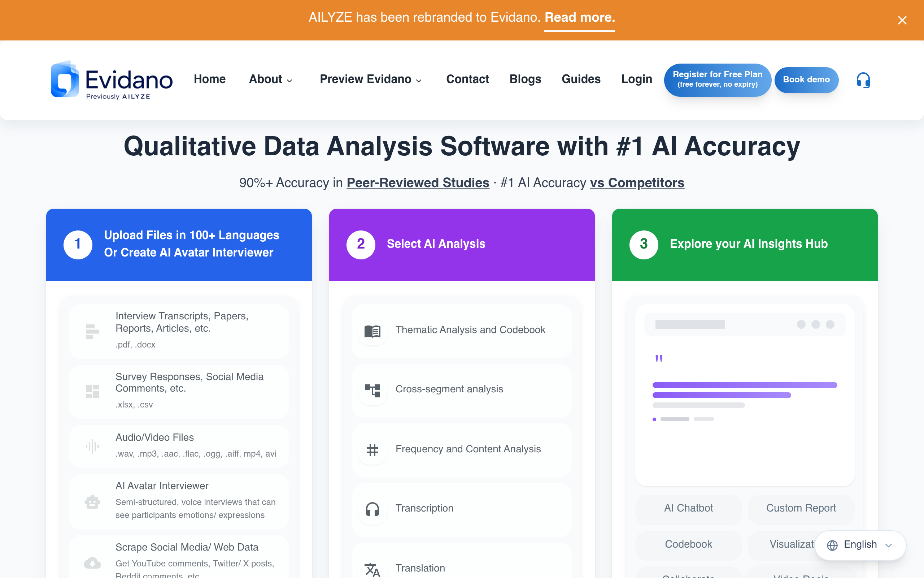This screenshot has width=924, height=578.
Task: Click the 'Explore your AI Insights Hub' heading
Action: click(x=749, y=244)
